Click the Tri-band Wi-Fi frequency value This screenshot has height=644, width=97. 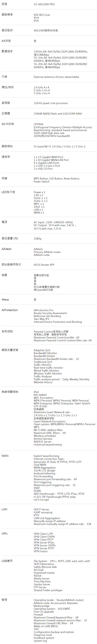point(59,146)
